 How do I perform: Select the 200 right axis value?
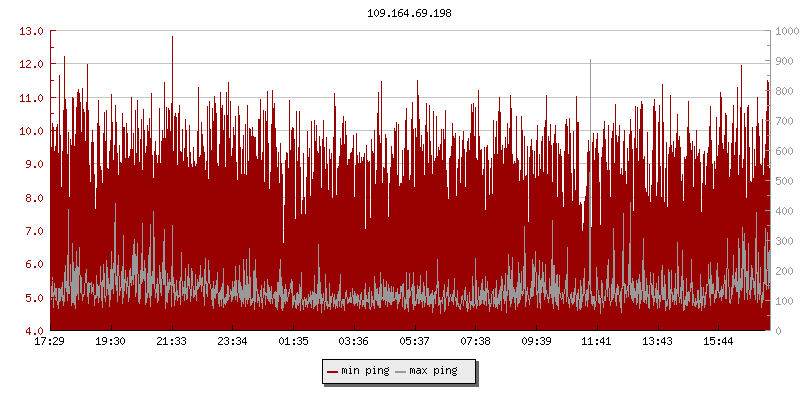pyautogui.click(x=784, y=271)
